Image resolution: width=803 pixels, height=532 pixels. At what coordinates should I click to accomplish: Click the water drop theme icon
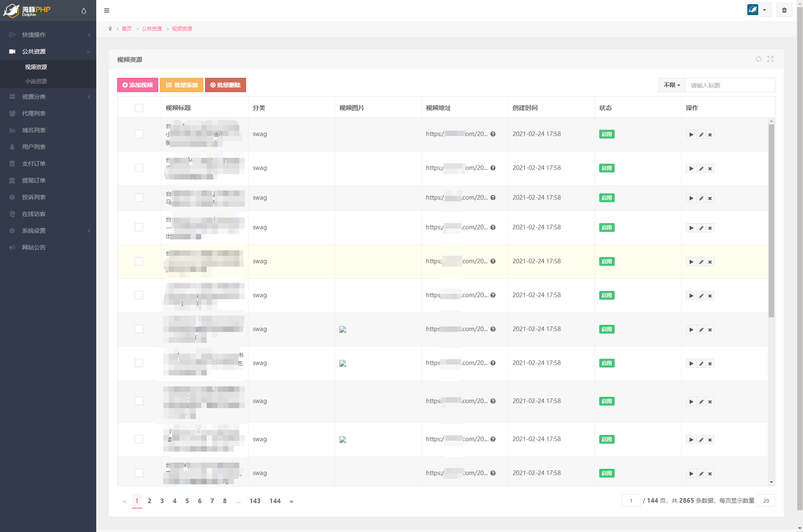[84, 11]
